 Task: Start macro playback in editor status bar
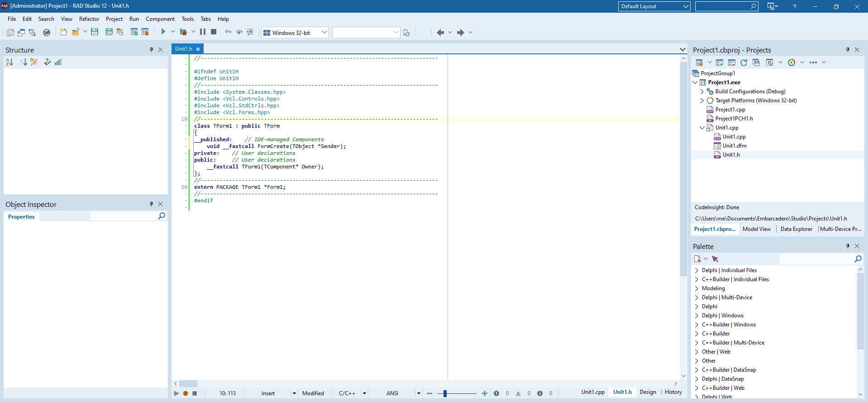point(176,393)
